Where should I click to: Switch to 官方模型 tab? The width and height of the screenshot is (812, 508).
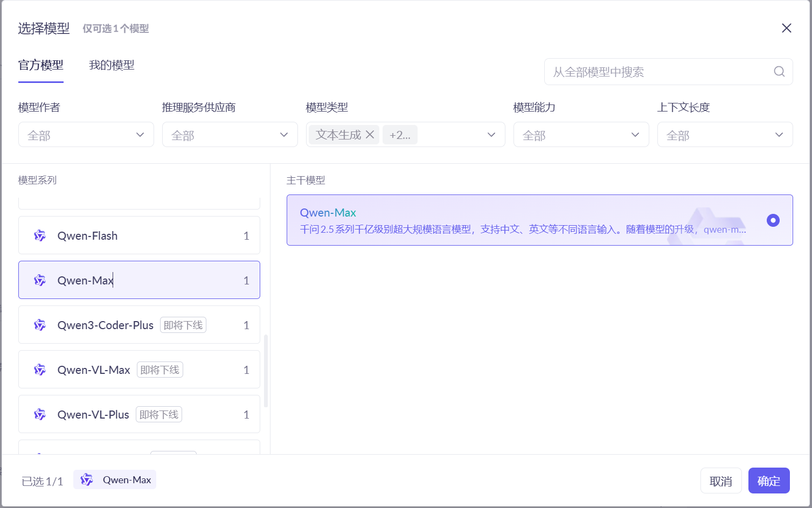[41, 65]
